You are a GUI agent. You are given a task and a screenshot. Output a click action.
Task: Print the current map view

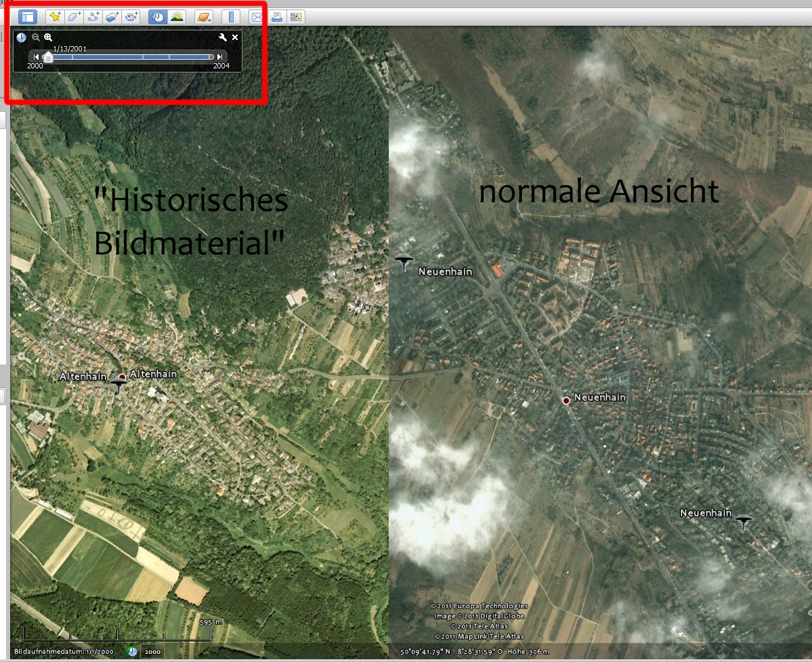[x=276, y=17]
